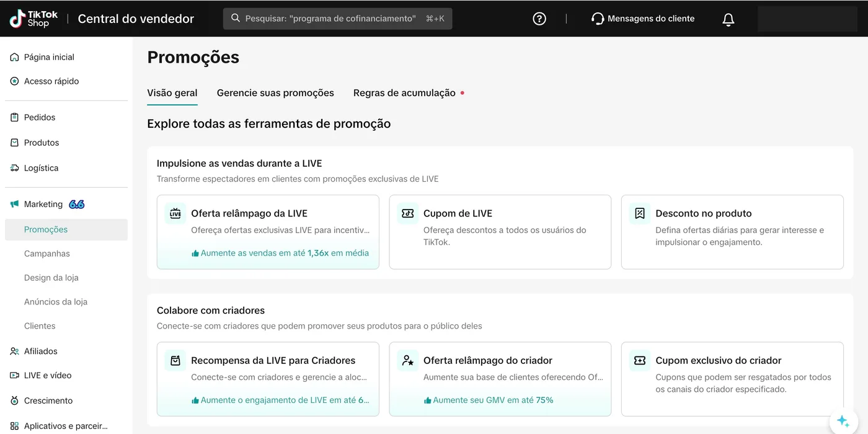The image size is (868, 434).
Task: Click the Acesso rápido star icon
Action: click(x=14, y=81)
